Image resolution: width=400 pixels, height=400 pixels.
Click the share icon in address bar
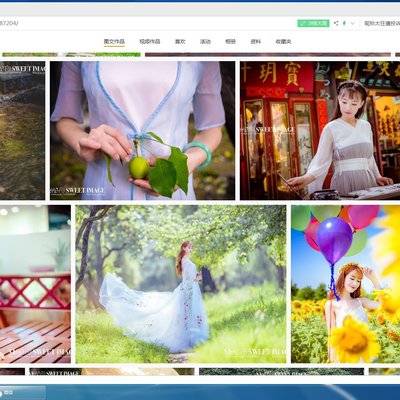336,23
